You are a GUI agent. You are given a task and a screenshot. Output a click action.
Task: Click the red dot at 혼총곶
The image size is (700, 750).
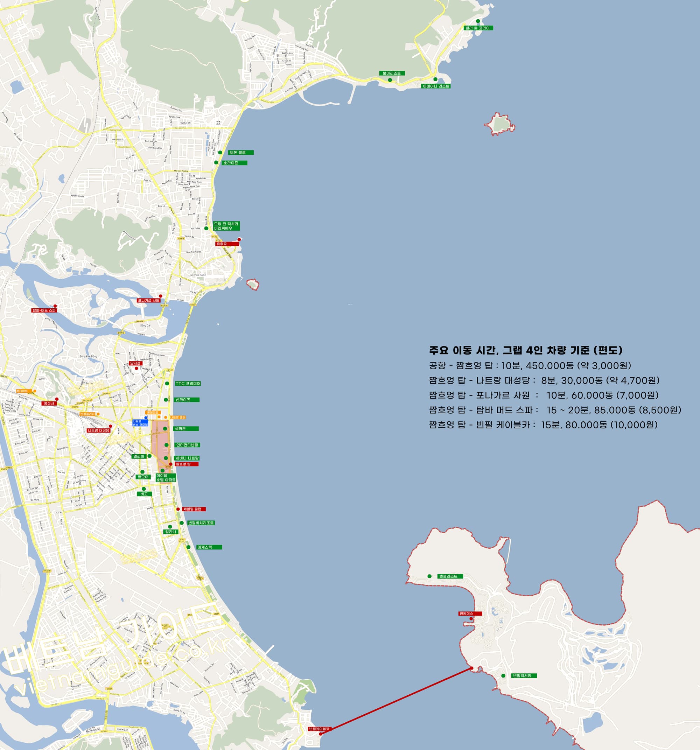point(239,239)
